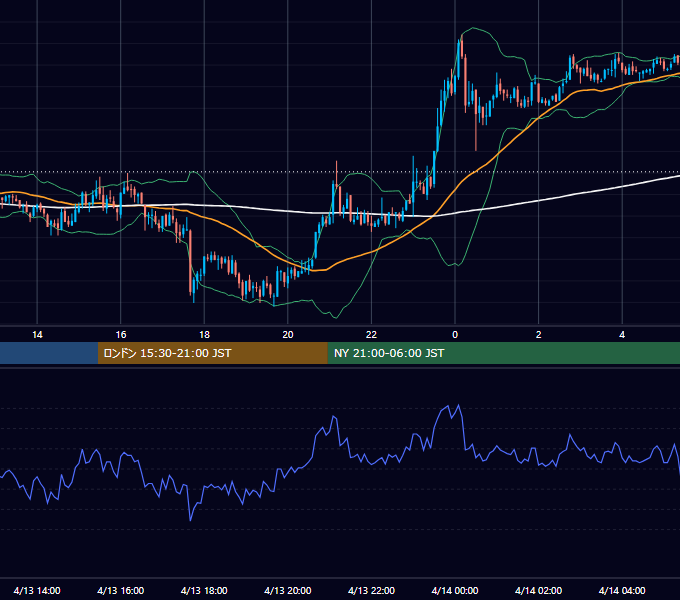This screenshot has width=680, height=600.
Task: Click the hour label 0 on price chart axis
Action: click(455, 335)
